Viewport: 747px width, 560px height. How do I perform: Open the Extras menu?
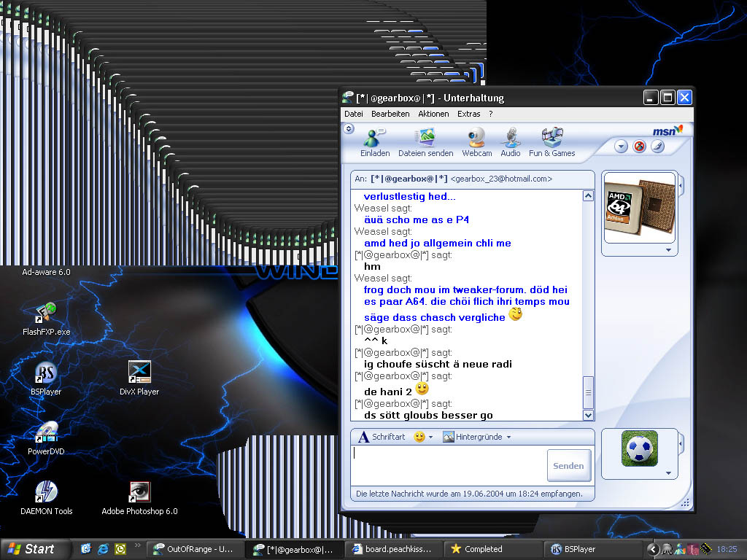click(x=468, y=114)
